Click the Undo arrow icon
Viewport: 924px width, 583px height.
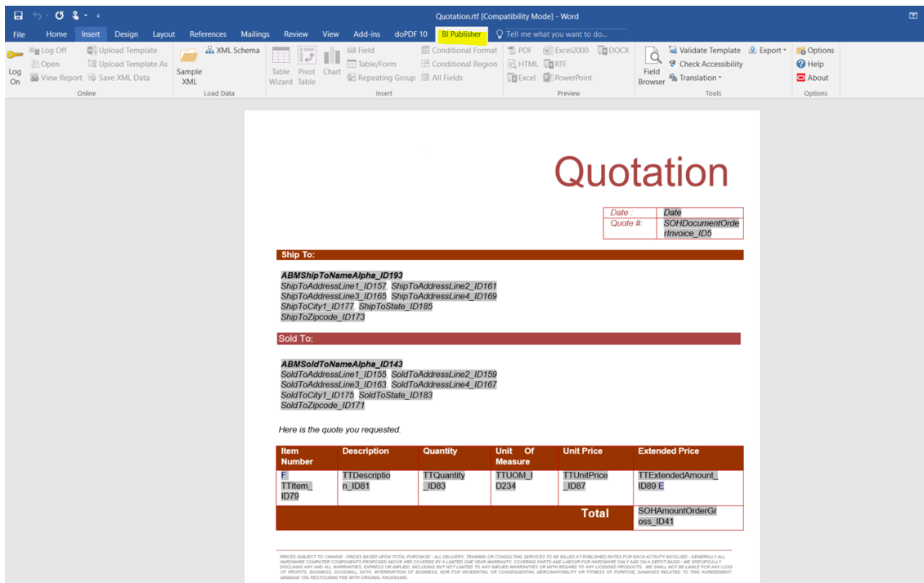(37, 16)
